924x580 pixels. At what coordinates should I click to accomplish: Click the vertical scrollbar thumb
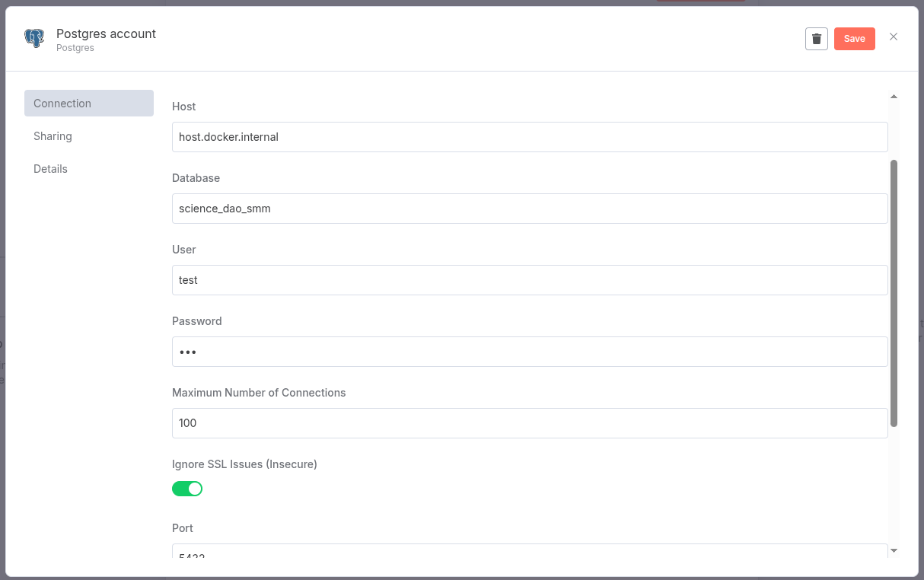coord(894,293)
